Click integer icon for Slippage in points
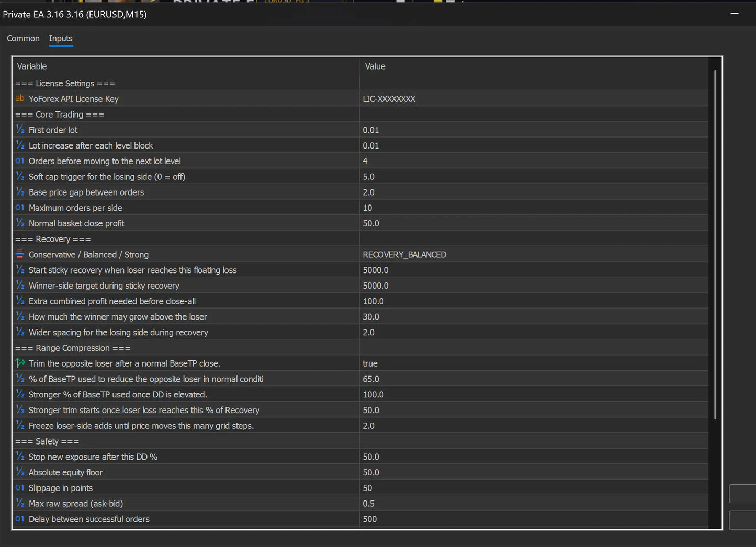This screenshot has width=756, height=547. 20,488
